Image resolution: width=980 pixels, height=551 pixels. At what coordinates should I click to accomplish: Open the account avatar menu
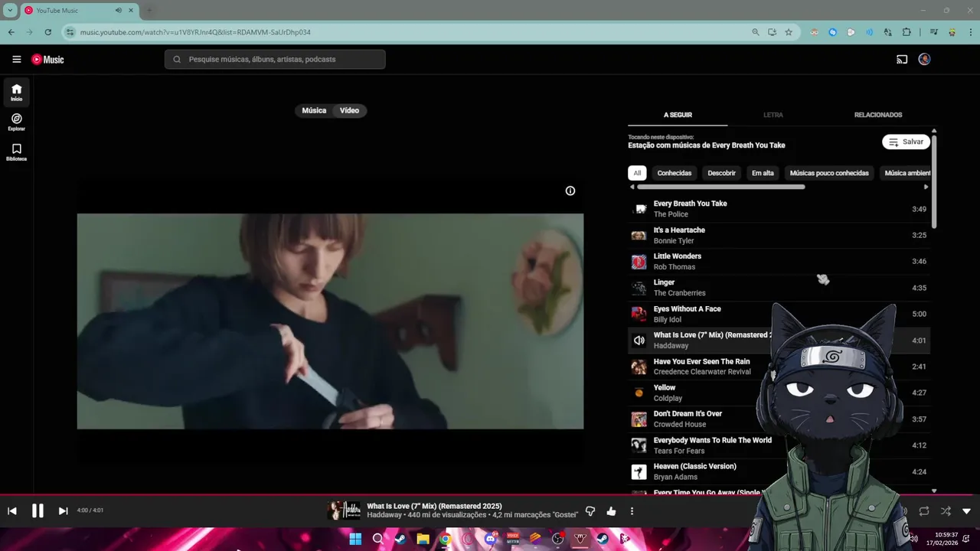pyautogui.click(x=924, y=59)
